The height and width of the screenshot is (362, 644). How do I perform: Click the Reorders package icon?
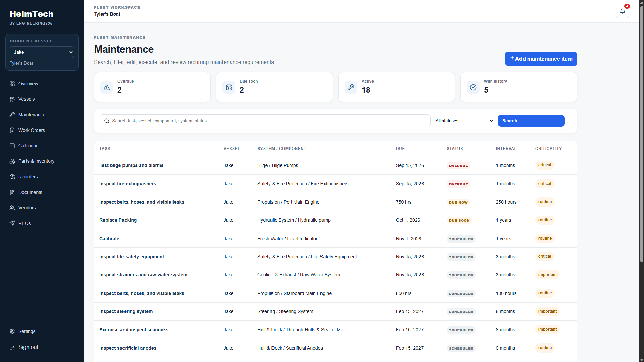click(12, 177)
